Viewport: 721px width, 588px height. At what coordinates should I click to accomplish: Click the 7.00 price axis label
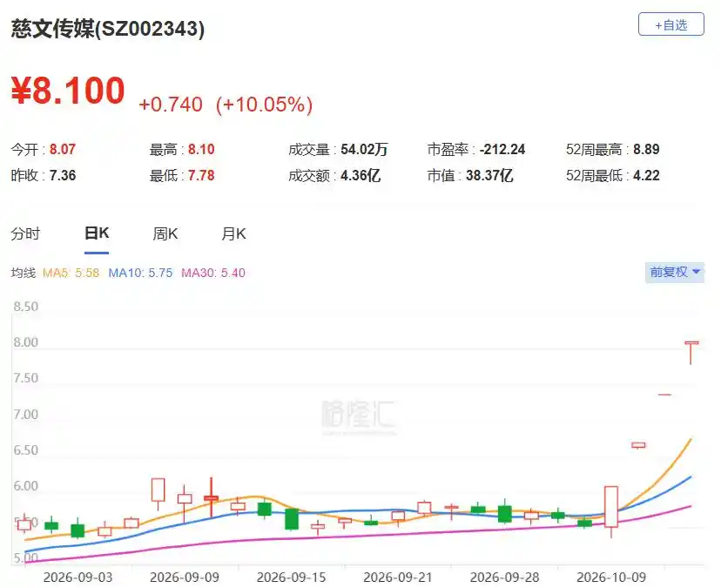tap(26, 415)
